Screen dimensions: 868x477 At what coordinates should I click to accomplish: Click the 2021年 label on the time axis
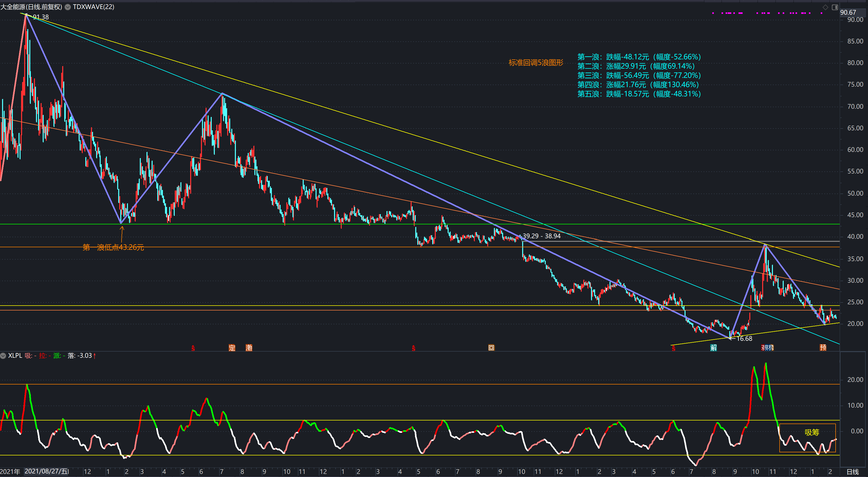[x=10, y=472]
